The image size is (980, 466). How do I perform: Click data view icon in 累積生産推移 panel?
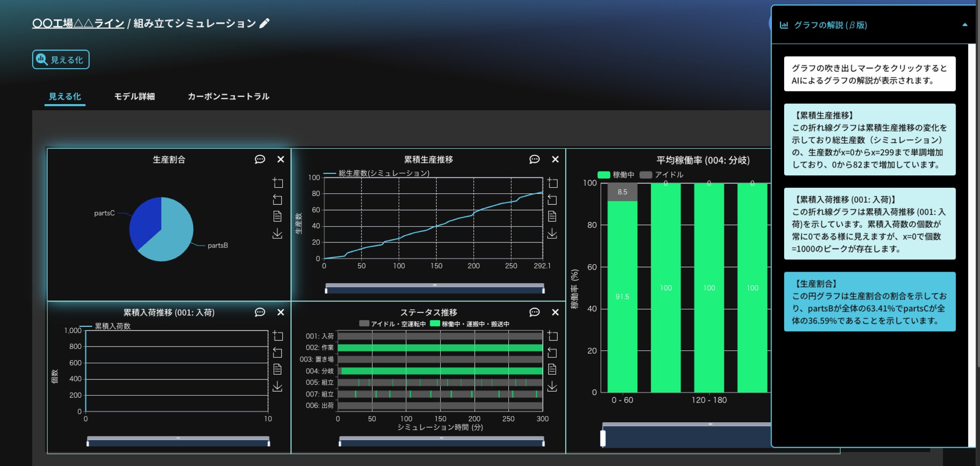tap(552, 216)
